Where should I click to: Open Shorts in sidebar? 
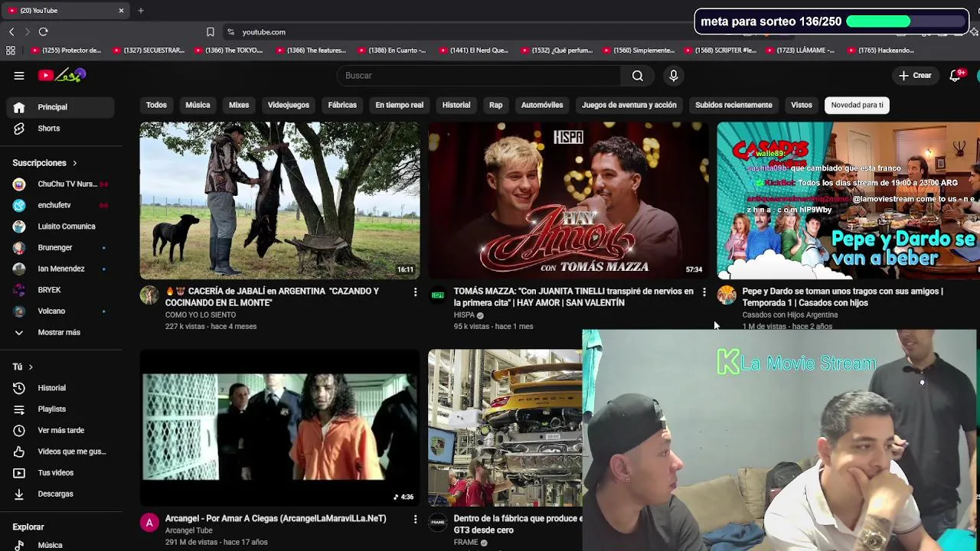coord(61,129)
